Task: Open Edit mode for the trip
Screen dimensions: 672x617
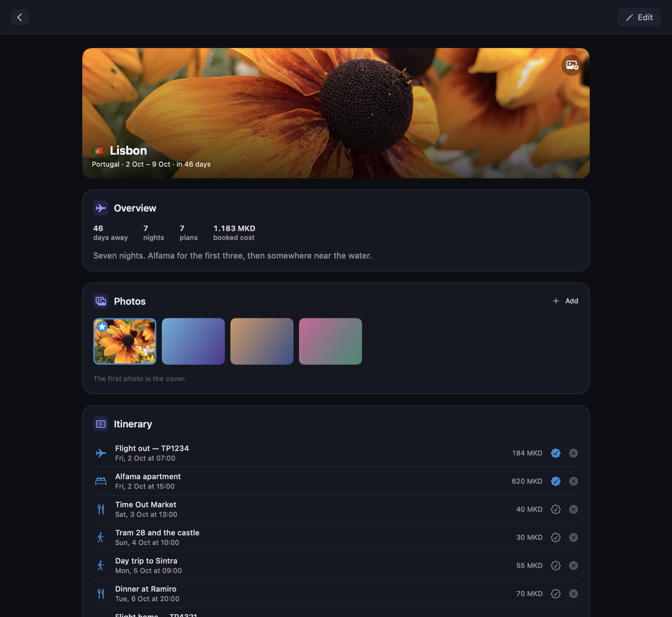Action: point(639,17)
